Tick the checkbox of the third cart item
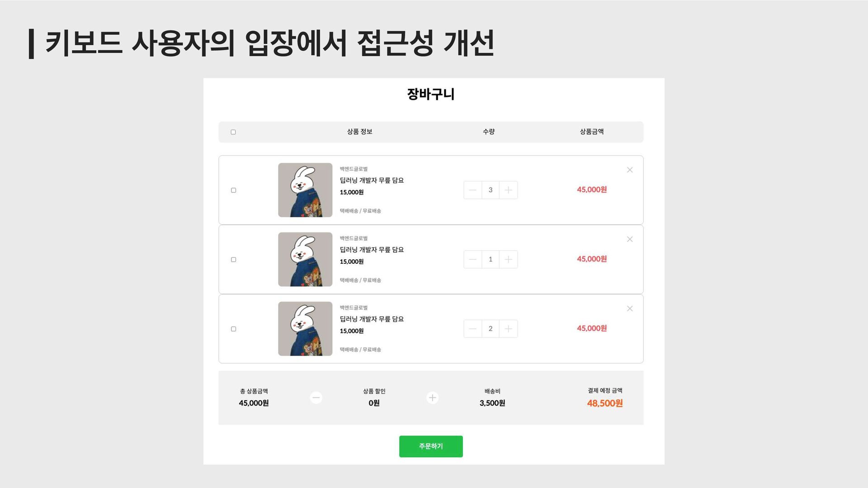 [x=233, y=329]
